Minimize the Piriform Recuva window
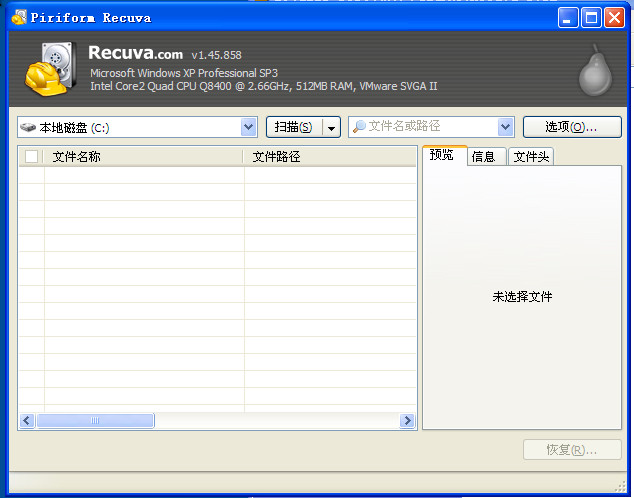 tap(568, 18)
